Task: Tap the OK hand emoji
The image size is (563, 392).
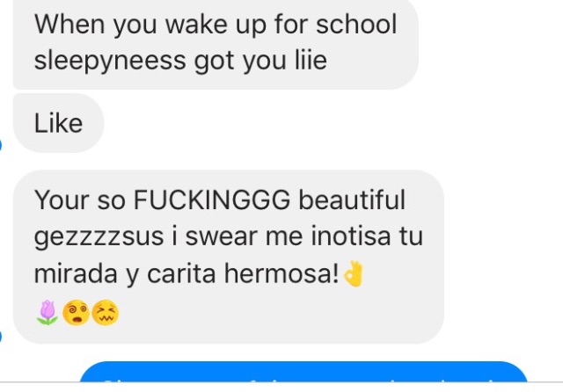Action: pos(354,273)
